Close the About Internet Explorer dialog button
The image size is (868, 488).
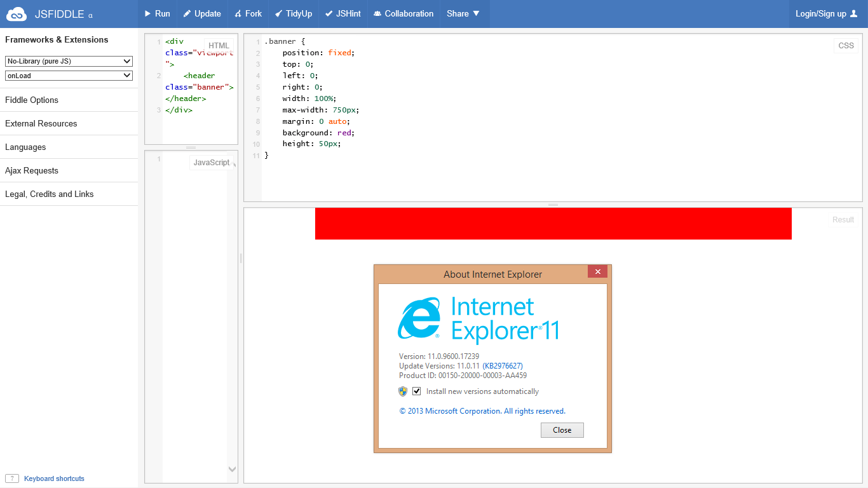[562, 430]
